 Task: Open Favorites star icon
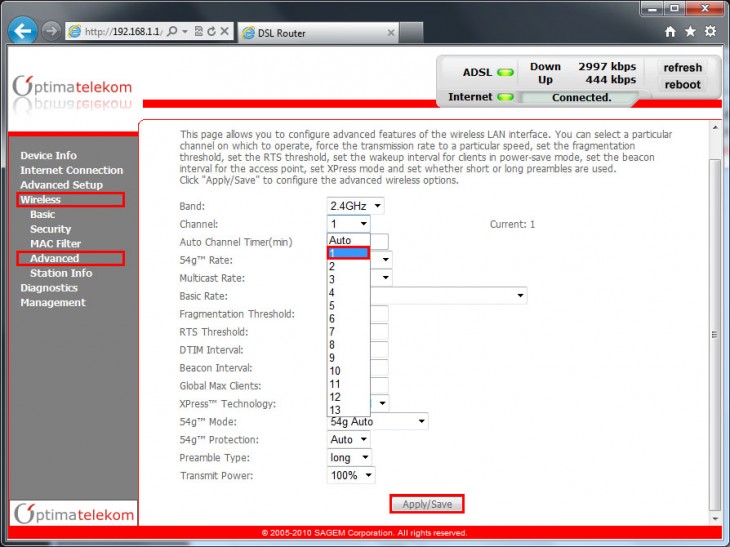pos(690,32)
